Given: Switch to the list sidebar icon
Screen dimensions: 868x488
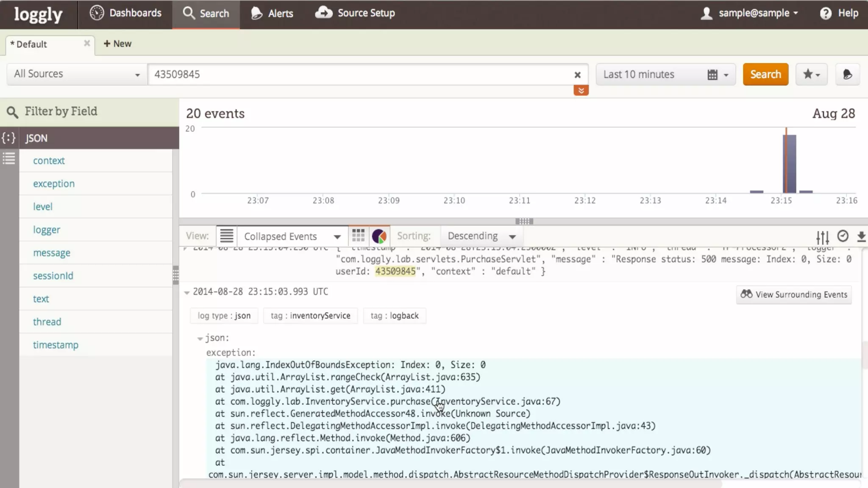Looking at the screenshot, I should point(9,159).
